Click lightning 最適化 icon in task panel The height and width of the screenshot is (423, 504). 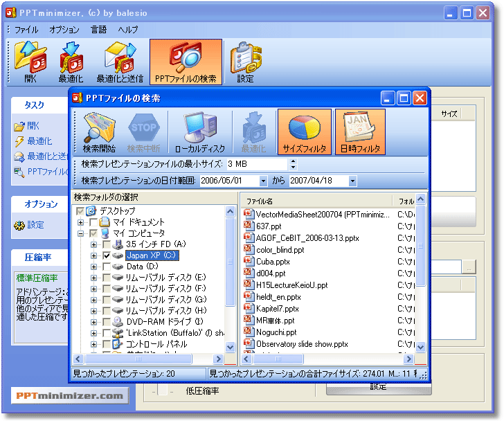coord(19,141)
